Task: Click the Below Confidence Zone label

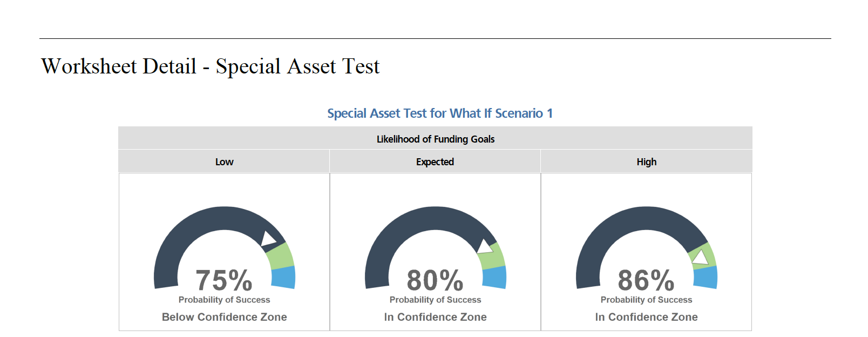Action: click(x=224, y=317)
